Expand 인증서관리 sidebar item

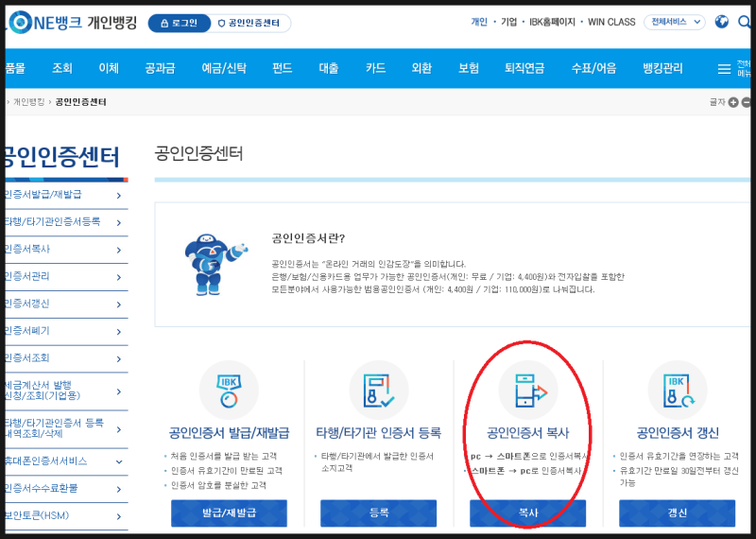click(64, 277)
